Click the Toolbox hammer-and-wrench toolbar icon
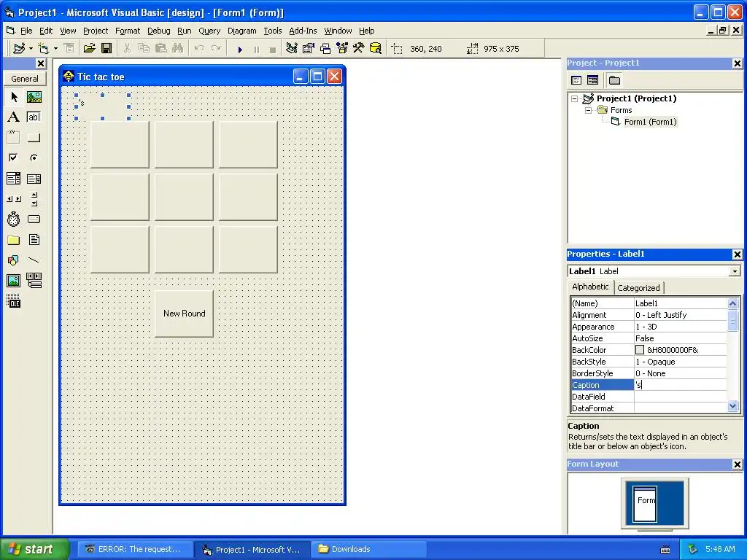Screen dimensions: 747x560 [x=358, y=49]
